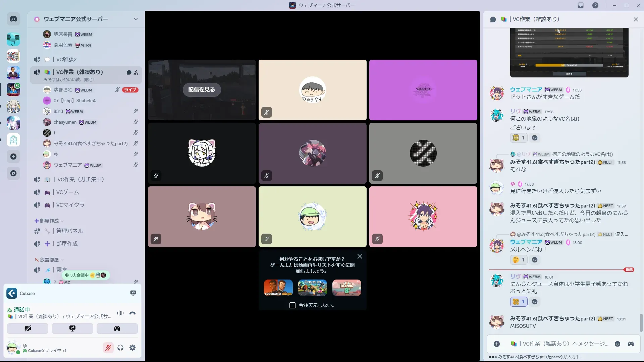Screen dimensions: 644x362
Task: Collapse the 部屋作成 category
Action: 49,221
